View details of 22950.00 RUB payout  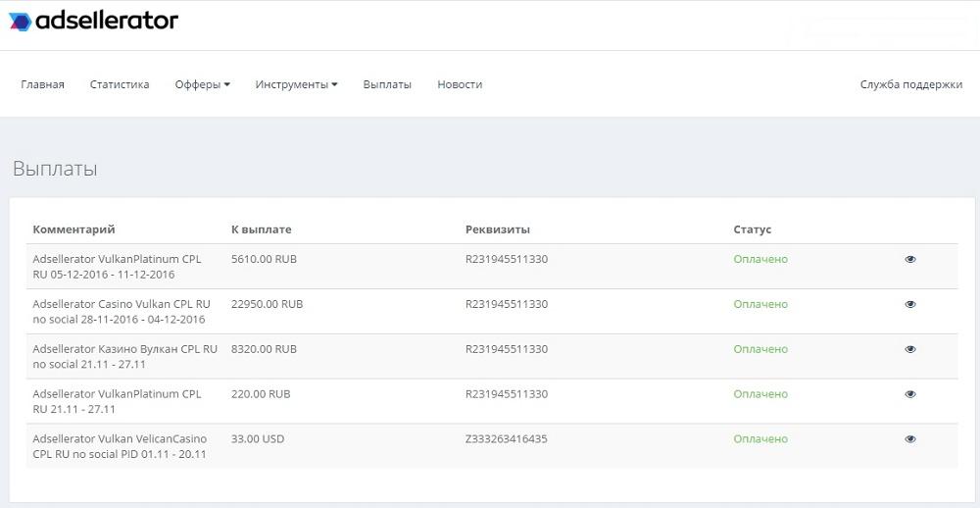click(x=910, y=304)
